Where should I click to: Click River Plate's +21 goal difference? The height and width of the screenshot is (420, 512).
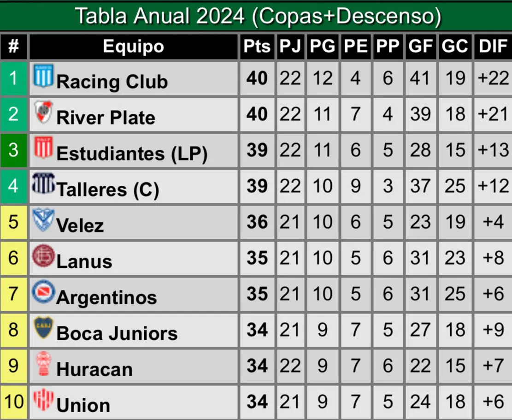(493, 114)
